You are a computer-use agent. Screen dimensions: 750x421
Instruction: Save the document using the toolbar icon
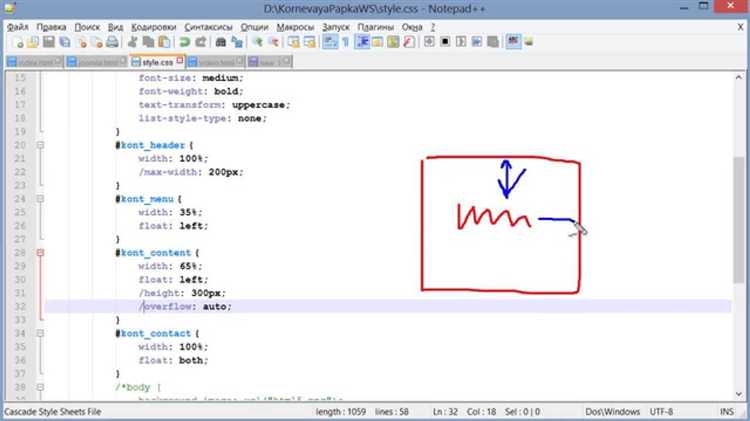click(x=46, y=42)
